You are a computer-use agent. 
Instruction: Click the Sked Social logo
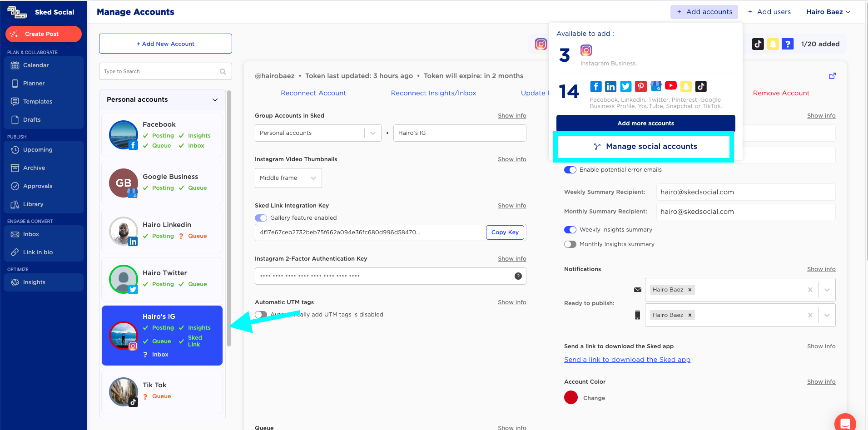coord(17,12)
